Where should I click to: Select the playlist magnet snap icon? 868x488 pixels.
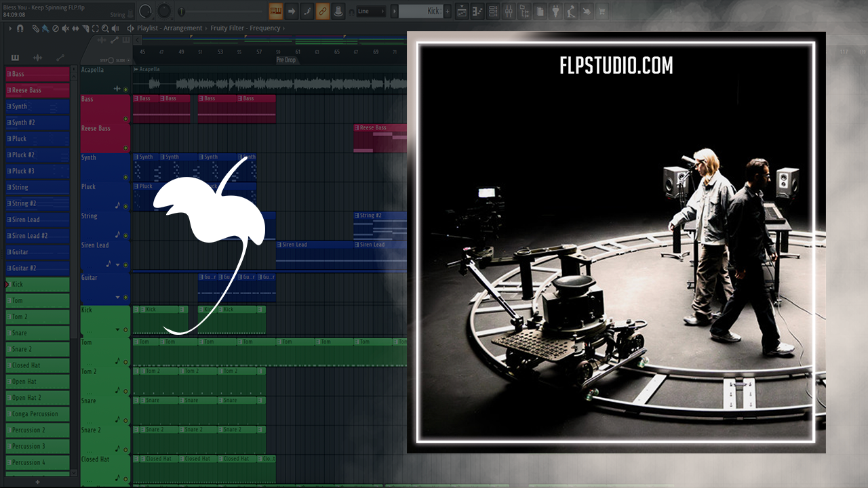coord(20,28)
